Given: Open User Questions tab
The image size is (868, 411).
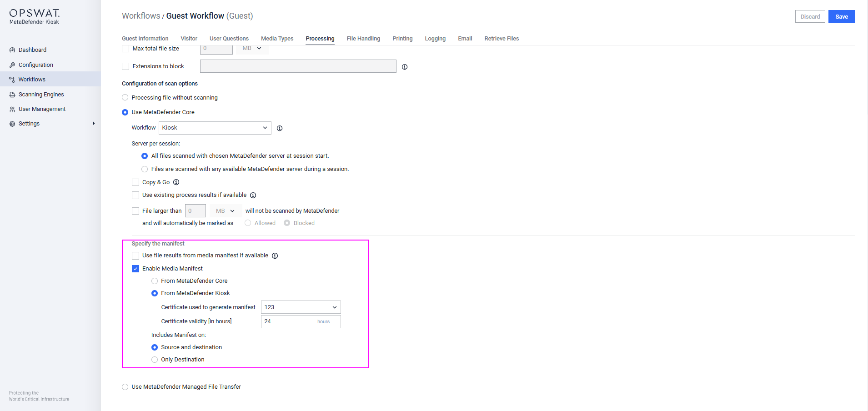Looking at the screenshot, I should 229,39.
